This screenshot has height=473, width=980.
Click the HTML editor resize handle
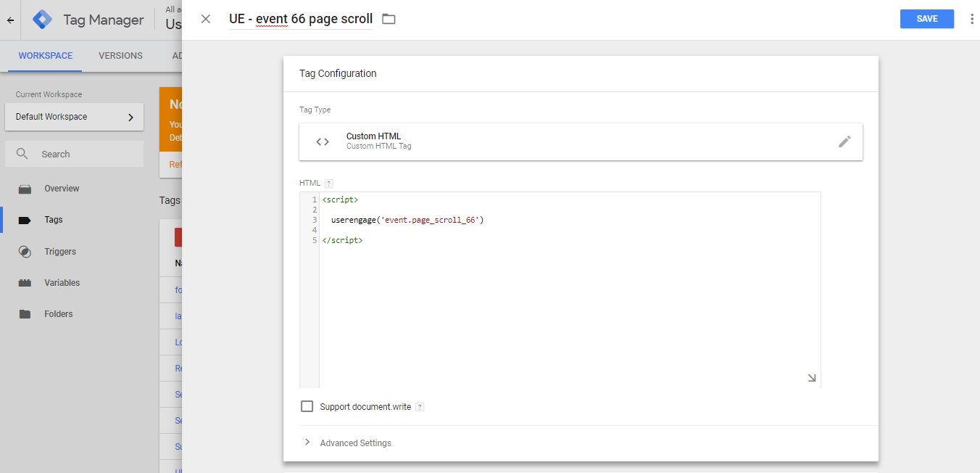(811, 377)
